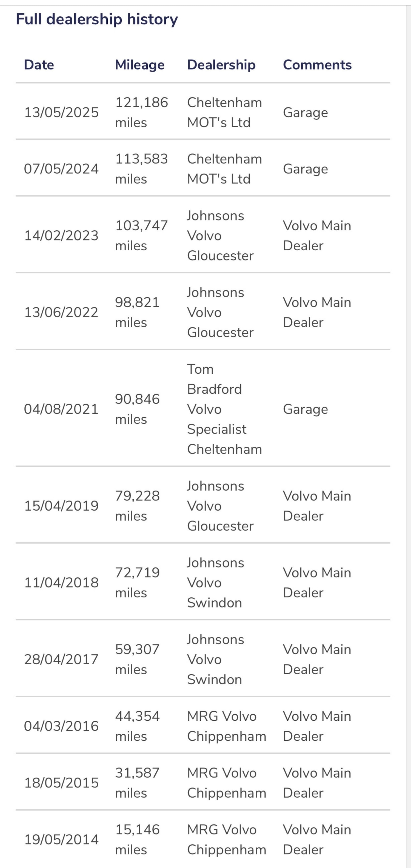Click the Dealership column header

(221, 65)
